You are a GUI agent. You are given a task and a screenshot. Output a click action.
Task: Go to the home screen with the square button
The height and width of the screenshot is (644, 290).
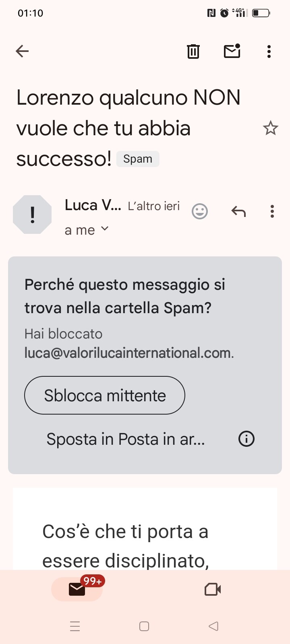[x=144, y=626]
